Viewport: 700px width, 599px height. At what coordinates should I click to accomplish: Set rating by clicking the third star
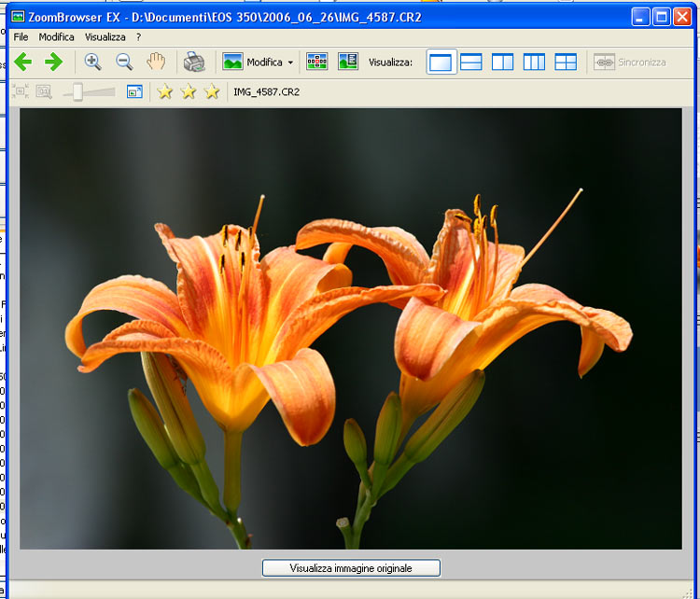212,91
